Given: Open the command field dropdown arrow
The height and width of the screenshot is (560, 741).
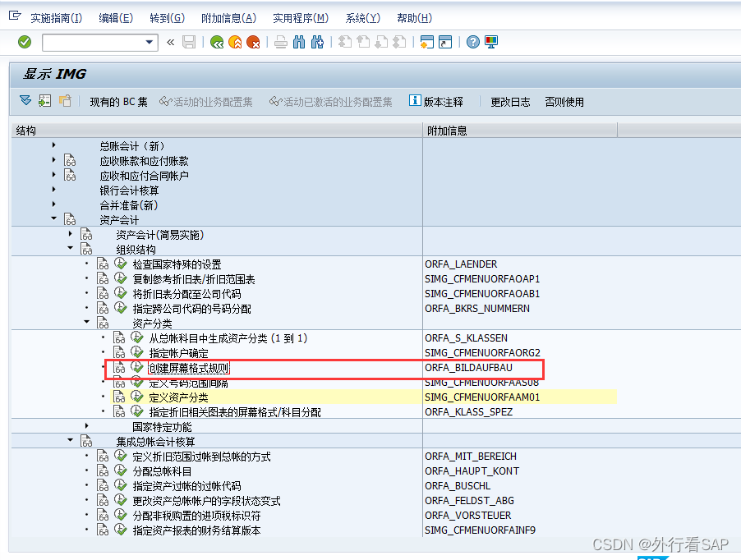Looking at the screenshot, I should pyautogui.click(x=150, y=42).
